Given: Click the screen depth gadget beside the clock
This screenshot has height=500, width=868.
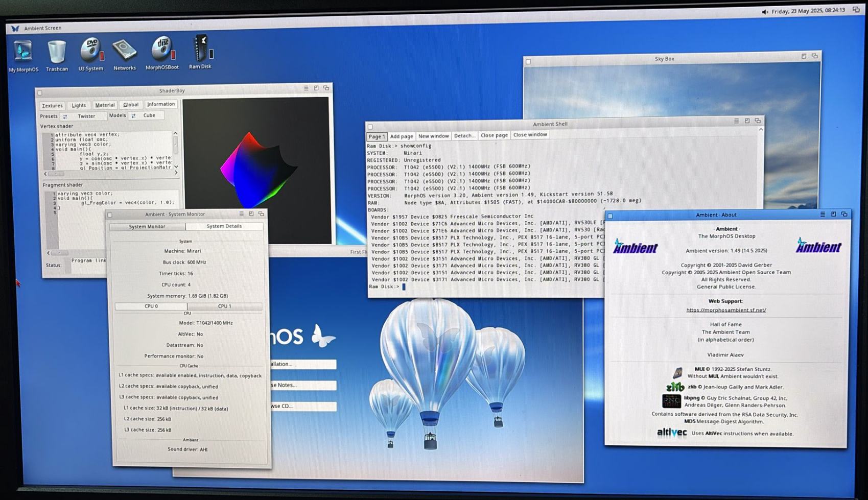Looking at the screenshot, I should pos(856,10).
